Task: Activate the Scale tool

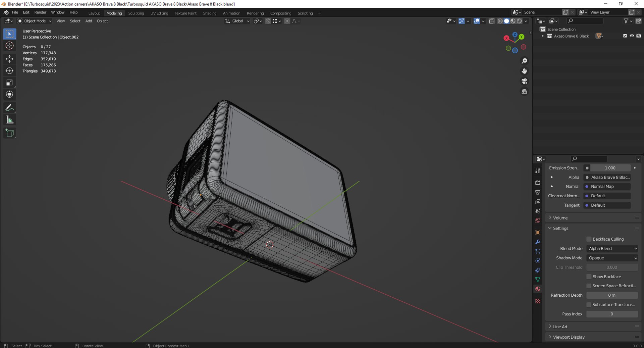Action: point(10,83)
